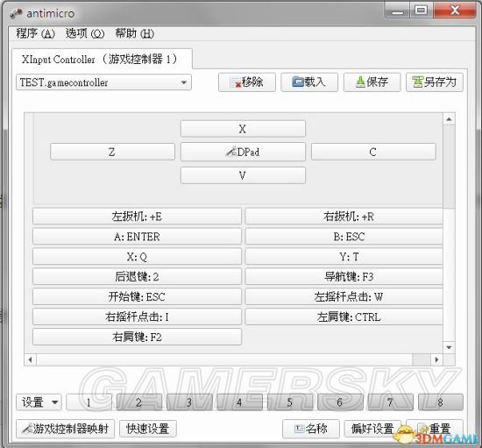Click the 导航键: F3 mapping button
Viewport: 482px width, 448px height.
344,276
